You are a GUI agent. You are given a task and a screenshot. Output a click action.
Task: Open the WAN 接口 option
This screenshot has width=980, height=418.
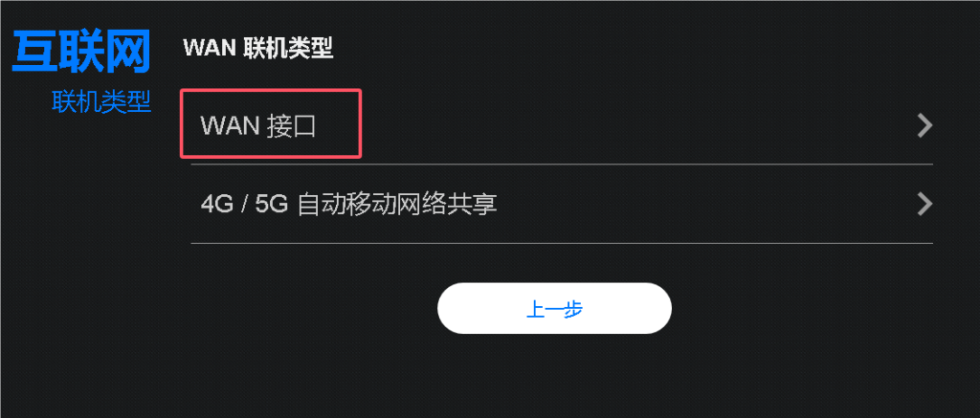(x=561, y=125)
